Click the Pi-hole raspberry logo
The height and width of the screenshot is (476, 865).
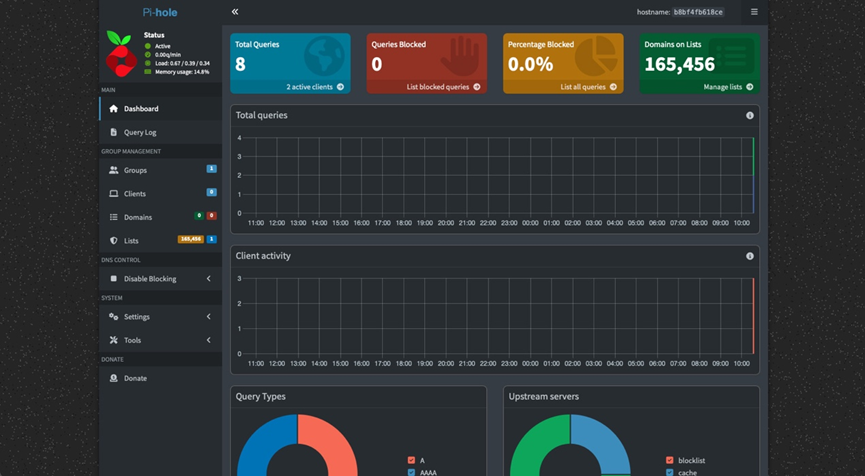(121, 54)
